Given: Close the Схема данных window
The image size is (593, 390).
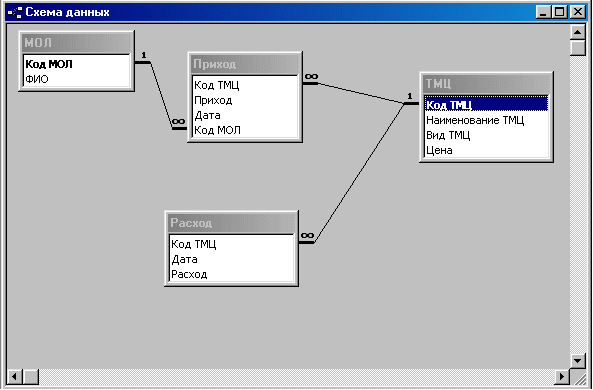Looking at the screenshot, I should 577,12.
